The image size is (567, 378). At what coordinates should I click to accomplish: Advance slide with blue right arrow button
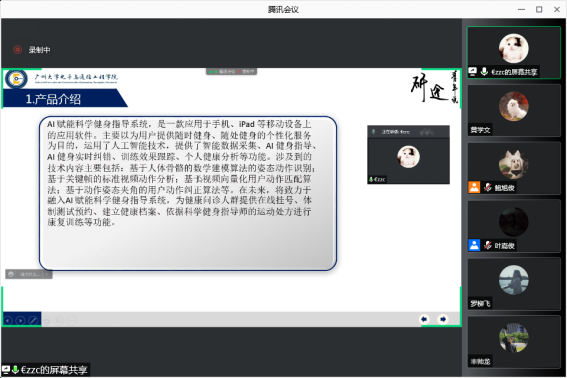tap(443, 319)
